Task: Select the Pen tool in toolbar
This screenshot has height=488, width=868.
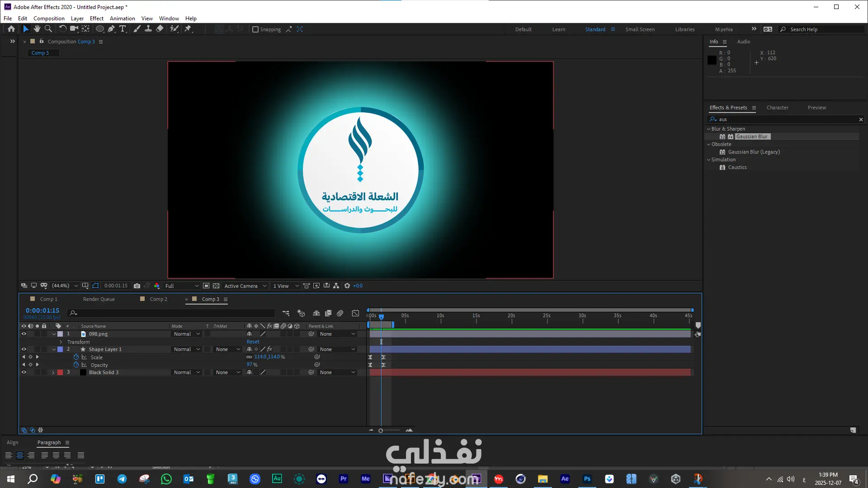Action: pyautogui.click(x=111, y=29)
